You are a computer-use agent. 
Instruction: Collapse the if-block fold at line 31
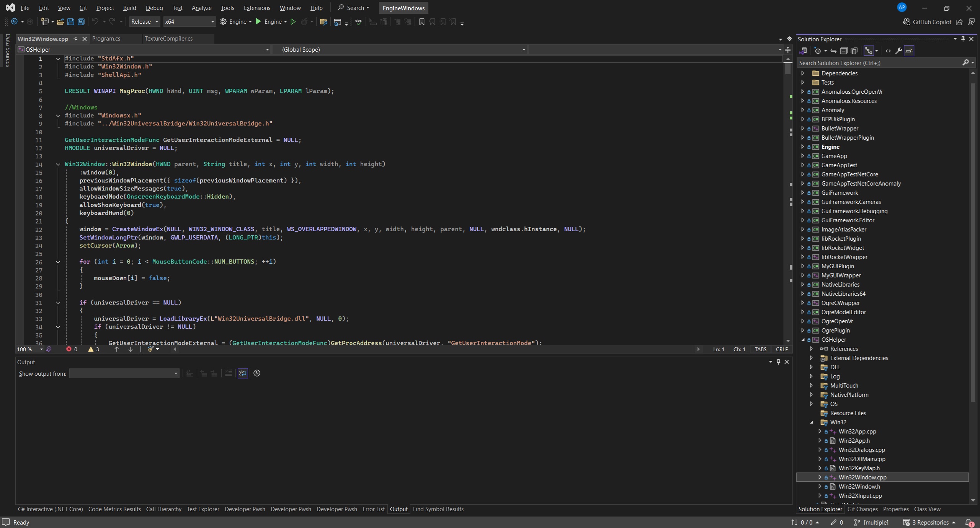point(58,303)
